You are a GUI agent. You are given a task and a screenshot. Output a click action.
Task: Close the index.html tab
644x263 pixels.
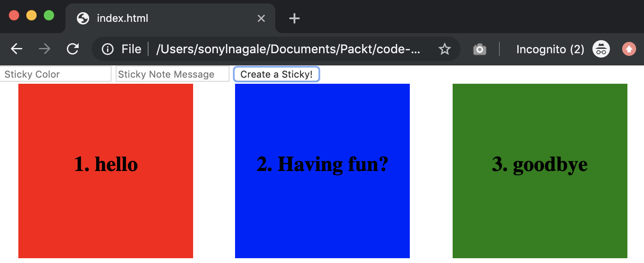coord(261,18)
